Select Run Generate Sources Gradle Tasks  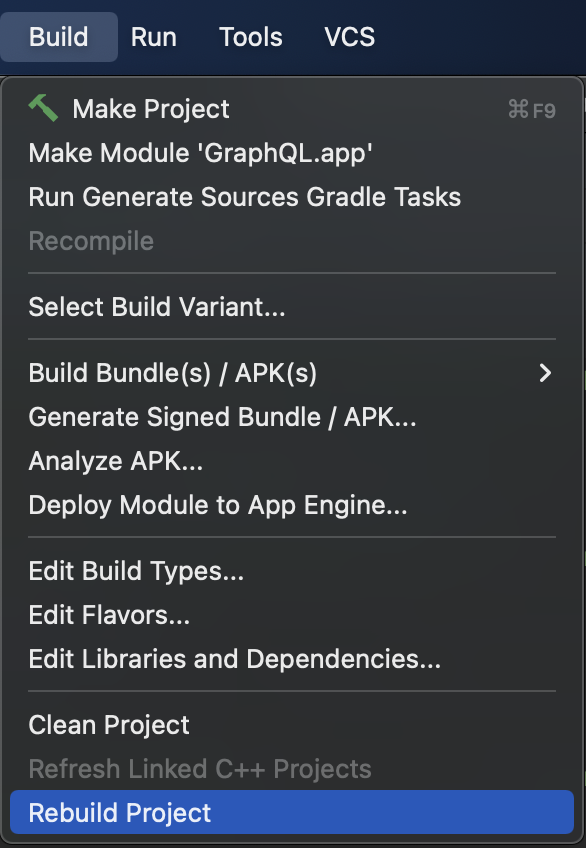pos(292,196)
